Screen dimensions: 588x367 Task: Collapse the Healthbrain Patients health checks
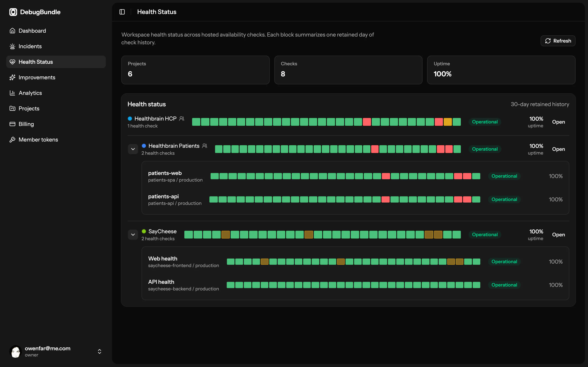pos(133,149)
